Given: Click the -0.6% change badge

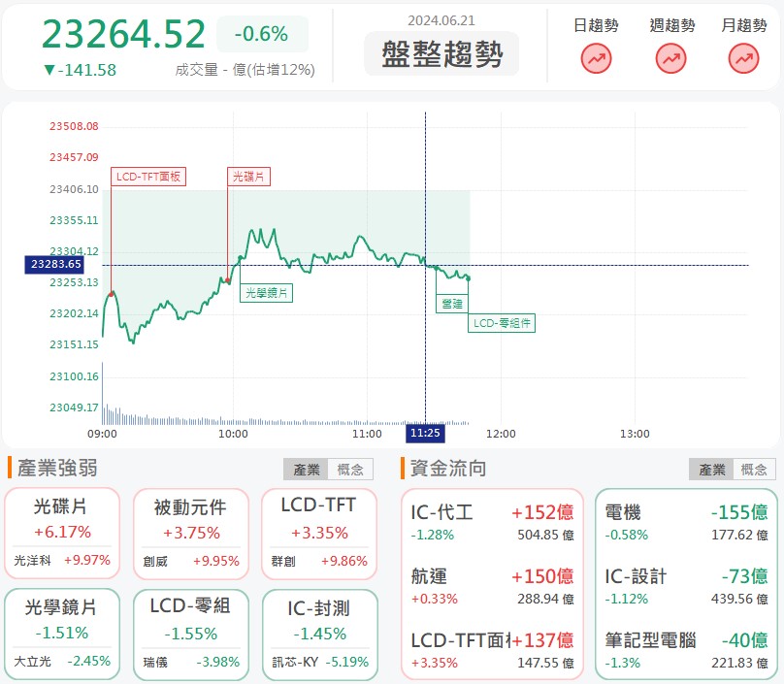Looking at the screenshot, I should tap(262, 34).
